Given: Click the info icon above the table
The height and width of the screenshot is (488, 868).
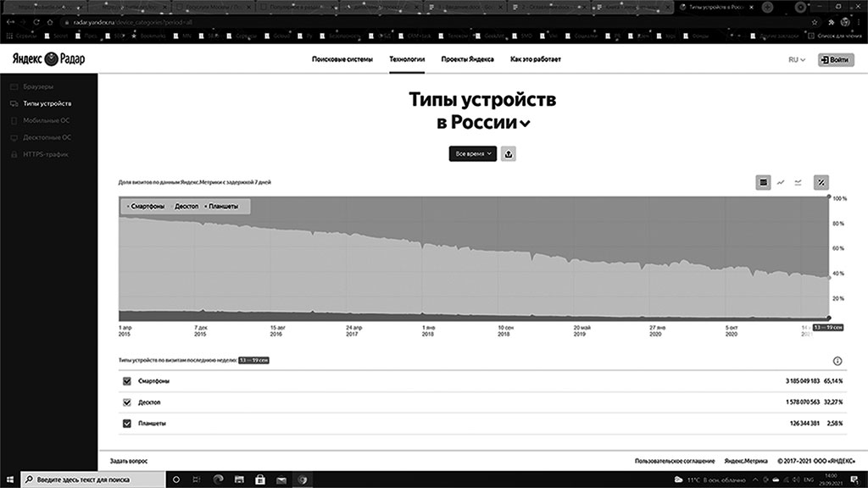Looking at the screenshot, I should point(837,361).
